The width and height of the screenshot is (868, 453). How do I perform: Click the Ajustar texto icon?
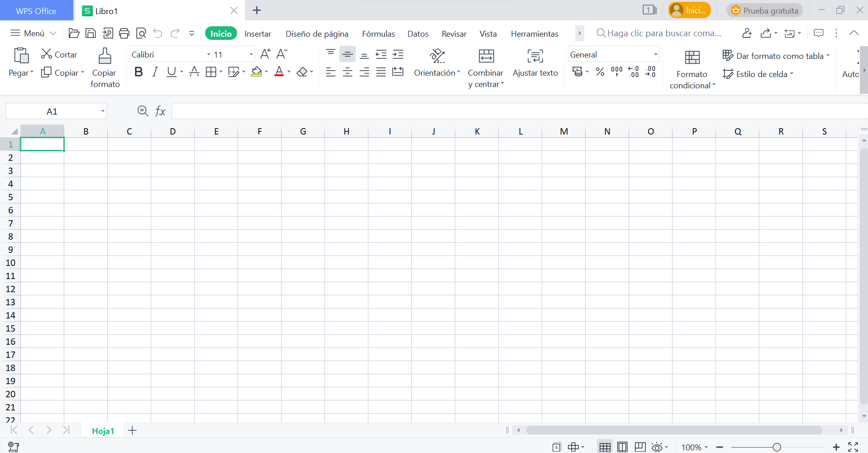[535, 56]
